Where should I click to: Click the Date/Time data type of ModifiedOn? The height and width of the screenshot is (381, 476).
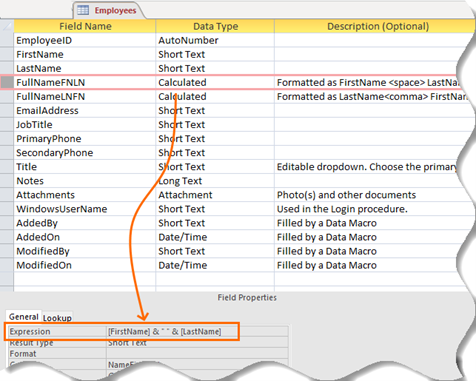215,265
